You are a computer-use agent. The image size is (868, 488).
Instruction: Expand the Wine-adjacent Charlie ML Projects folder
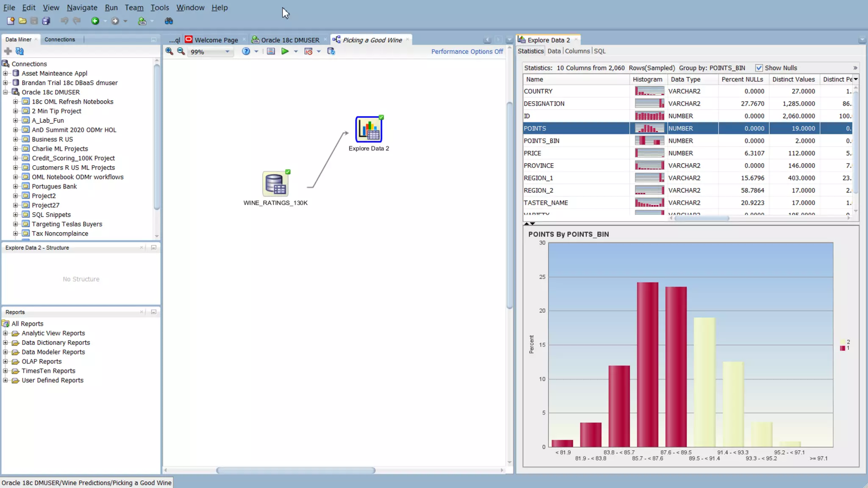click(15, 149)
